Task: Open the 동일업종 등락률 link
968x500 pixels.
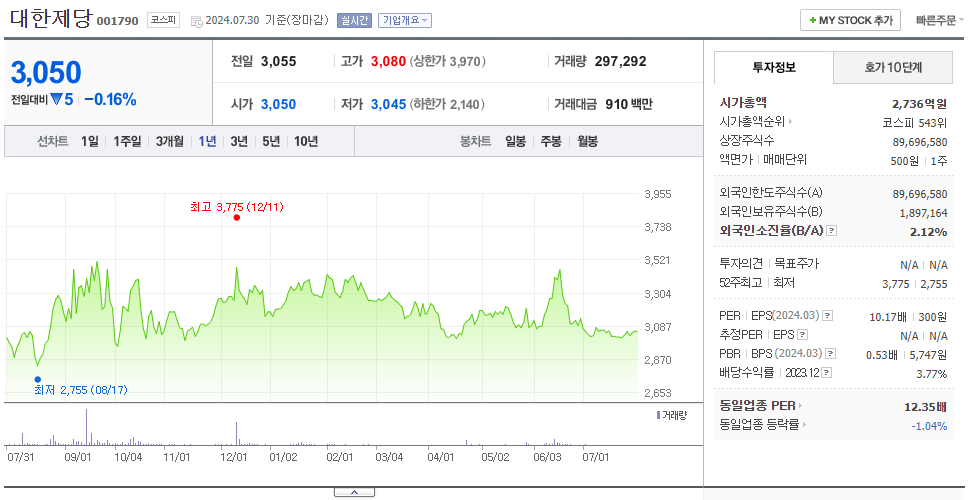Action: 763,425
